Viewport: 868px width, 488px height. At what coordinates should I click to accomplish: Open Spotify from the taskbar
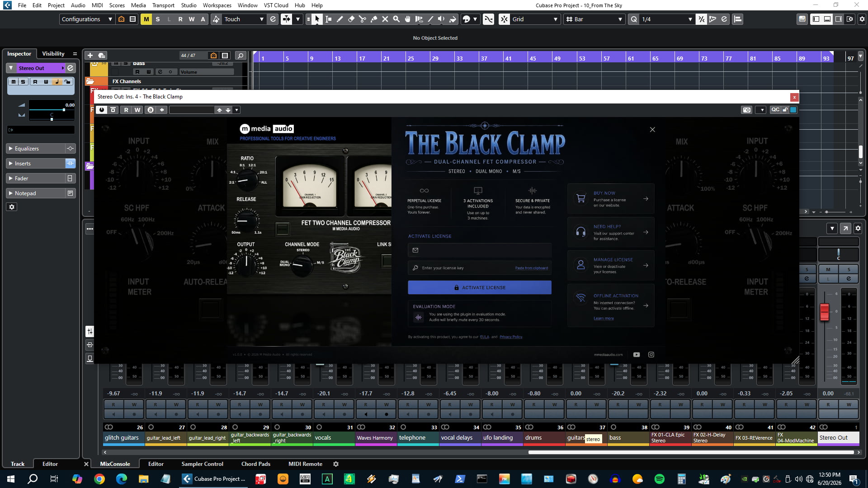[659, 479]
